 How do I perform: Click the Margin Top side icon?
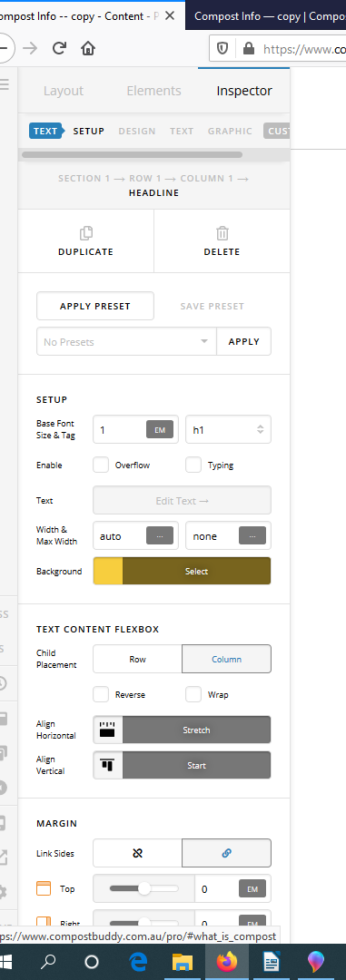[44, 888]
